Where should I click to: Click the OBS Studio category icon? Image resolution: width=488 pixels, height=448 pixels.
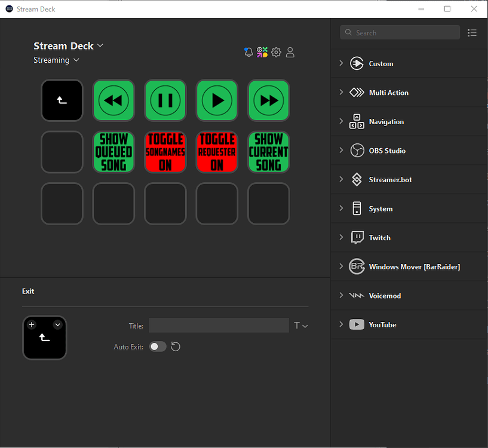(357, 151)
